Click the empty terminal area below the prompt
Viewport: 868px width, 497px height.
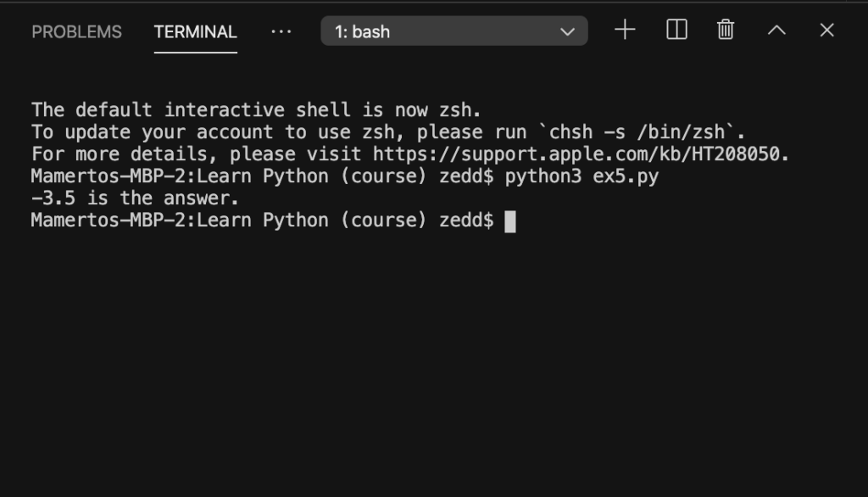point(434,360)
